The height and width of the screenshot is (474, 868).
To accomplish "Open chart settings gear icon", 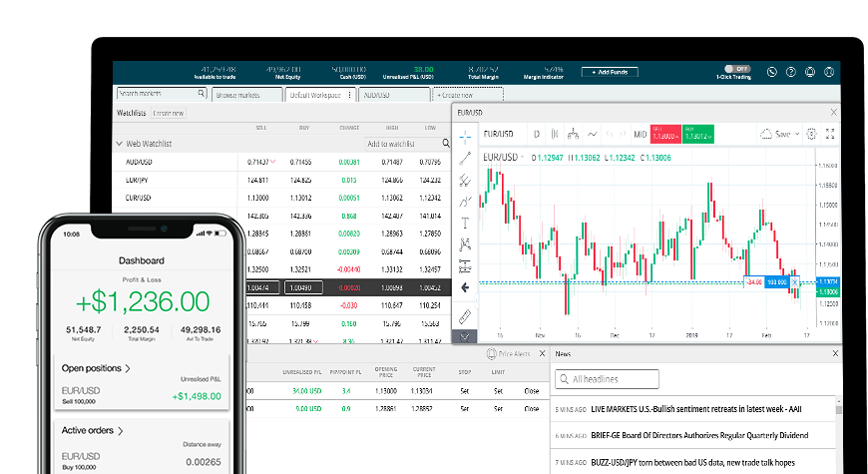I will click(x=811, y=134).
